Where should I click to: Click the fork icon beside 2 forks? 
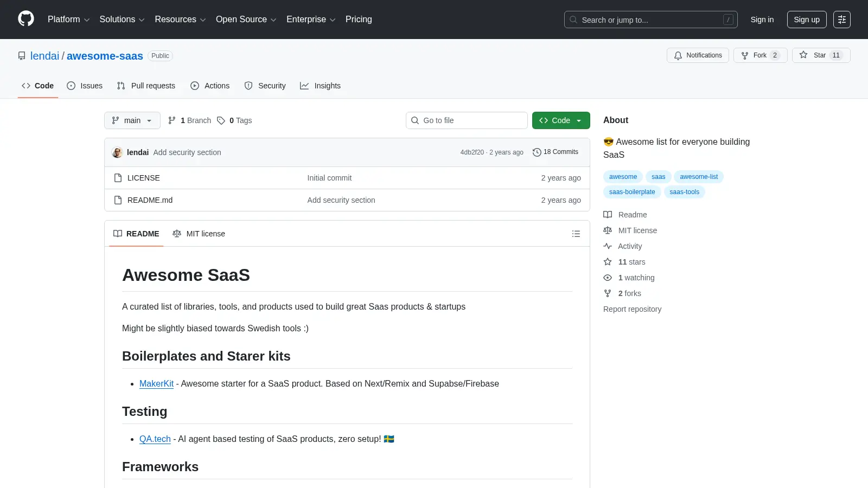pyautogui.click(x=608, y=293)
